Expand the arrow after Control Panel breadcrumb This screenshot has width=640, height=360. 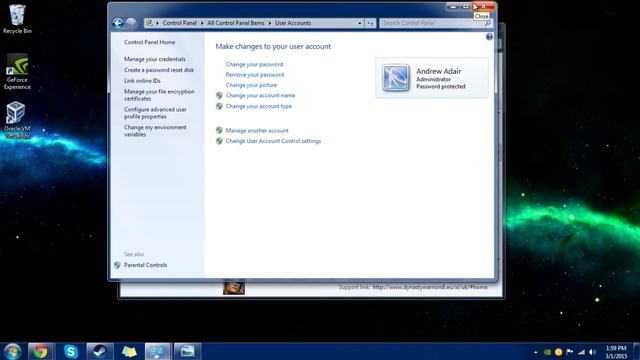(202, 23)
